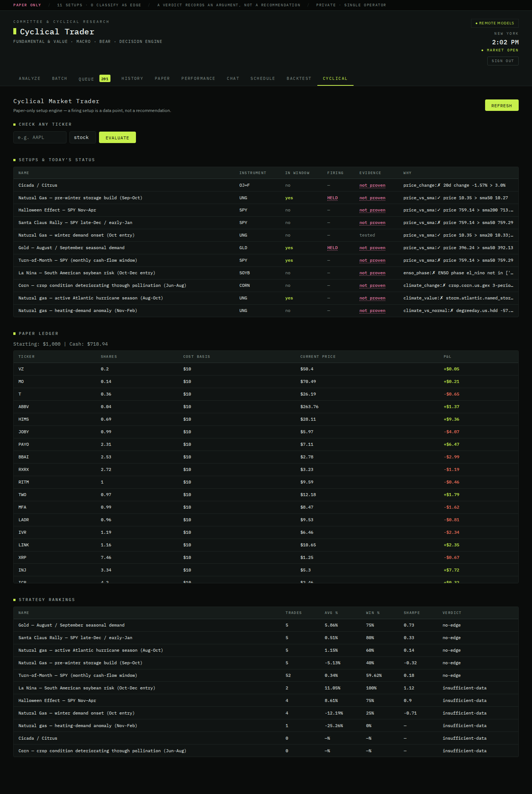The image size is (532, 794).
Task: Open the Backtest tab
Action: tap(299, 78)
